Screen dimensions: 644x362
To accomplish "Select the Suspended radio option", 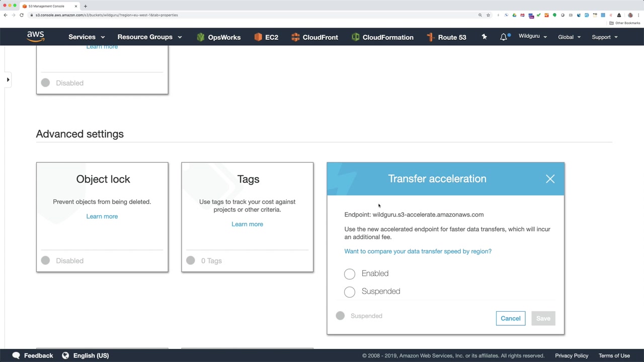I will (x=350, y=292).
